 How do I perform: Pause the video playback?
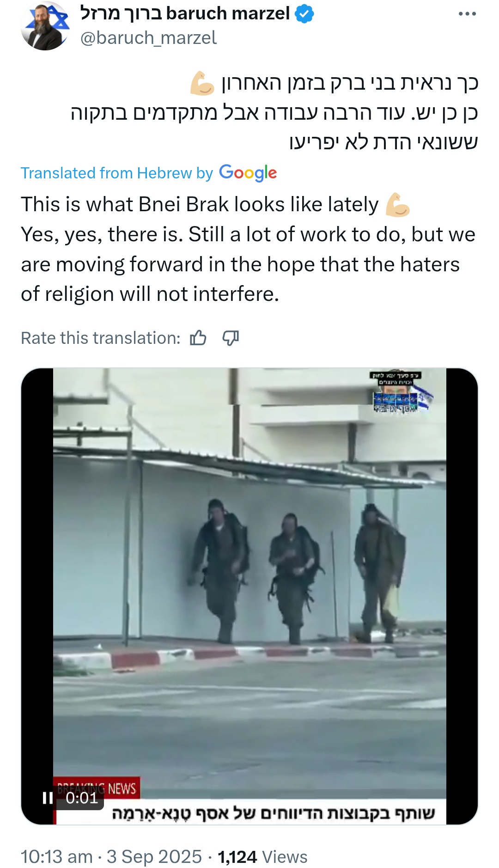click(x=48, y=798)
